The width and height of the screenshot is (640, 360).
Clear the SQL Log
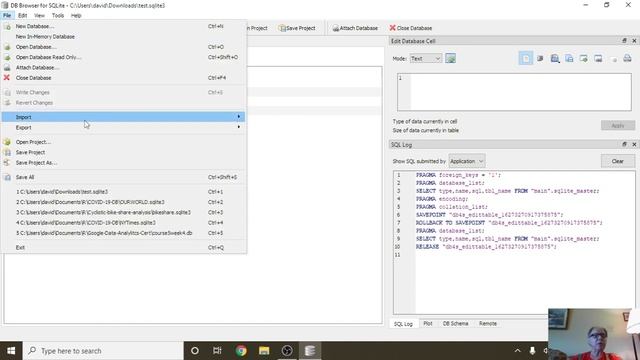coord(618,161)
